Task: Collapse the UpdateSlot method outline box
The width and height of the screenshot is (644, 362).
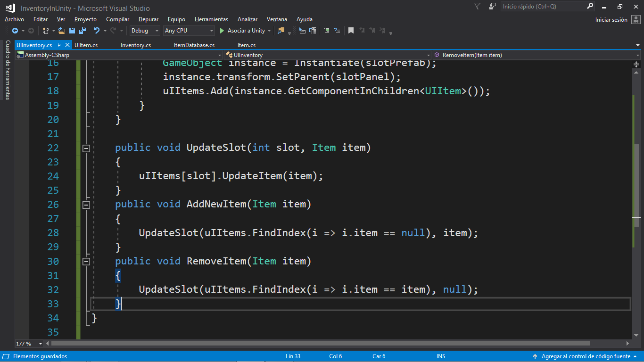Action: pos(86,148)
